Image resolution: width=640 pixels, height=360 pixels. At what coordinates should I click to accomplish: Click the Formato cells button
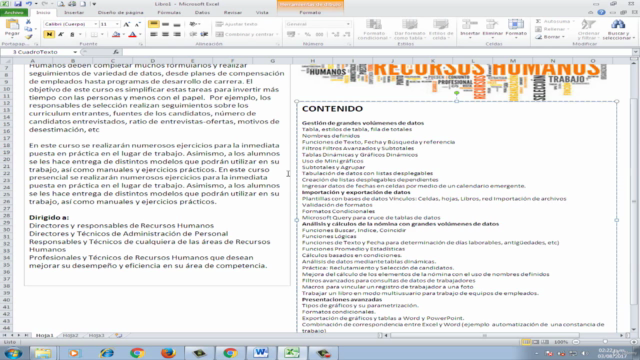[x=516, y=29]
